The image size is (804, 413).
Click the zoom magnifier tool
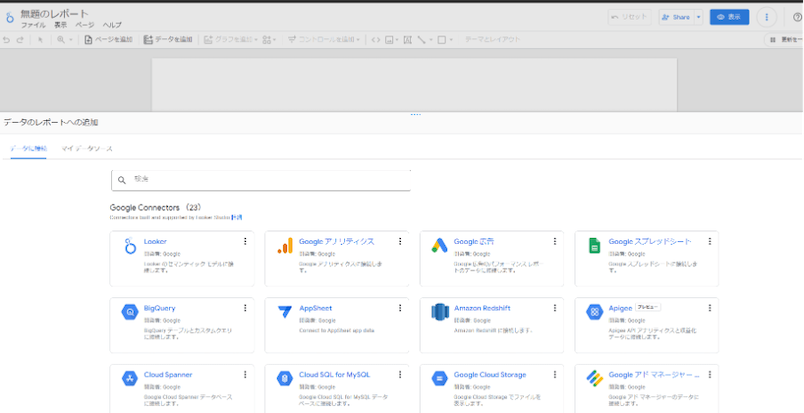point(61,40)
